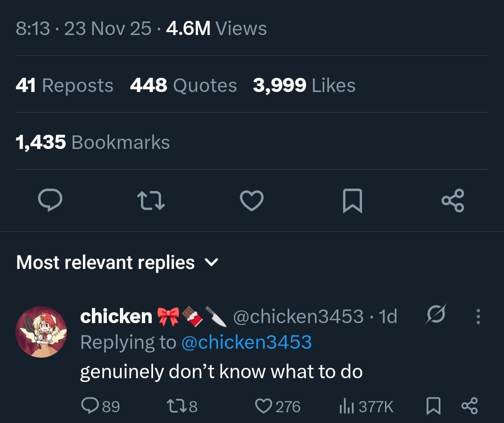Image resolution: width=504 pixels, height=423 pixels.
Task: Open the Most relevant replies sort dropdown
Action: click(x=105, y=262)
